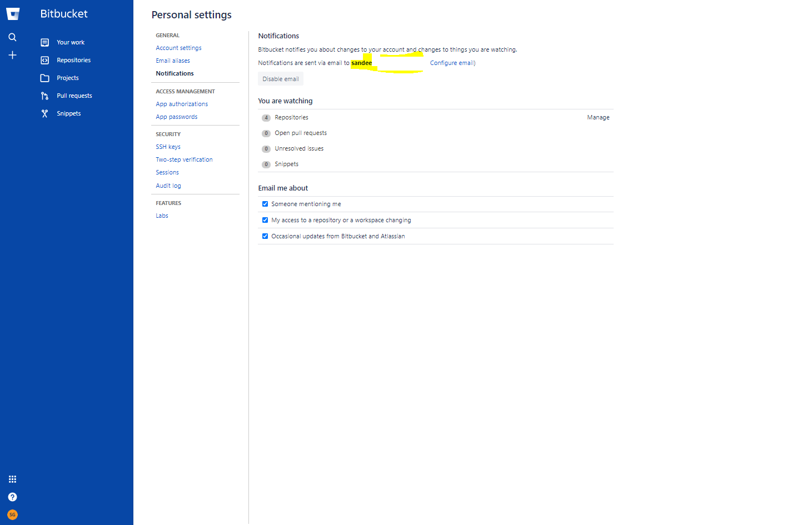Open the Projects section
Viewport: 812px width, 525px height.
coord(67,78)
